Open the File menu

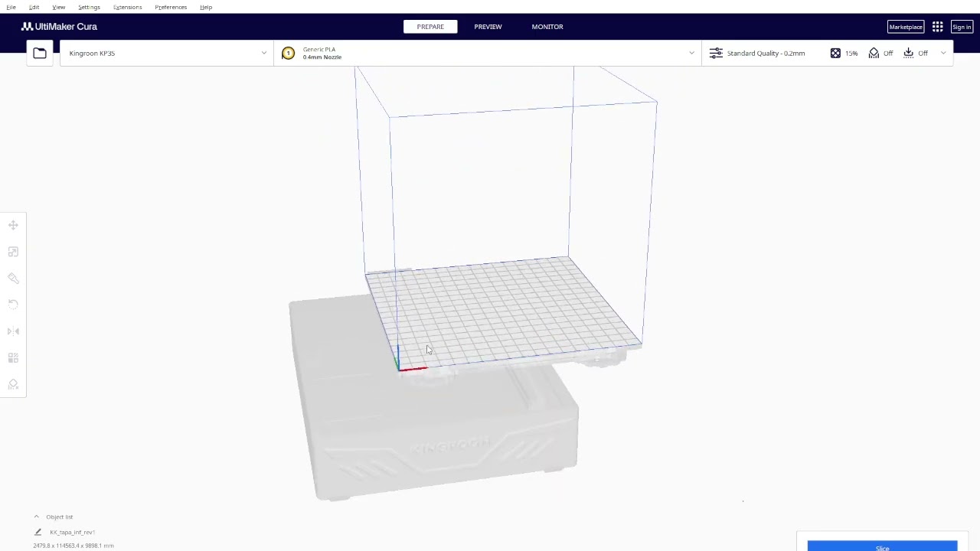click(x=11, y=7)
